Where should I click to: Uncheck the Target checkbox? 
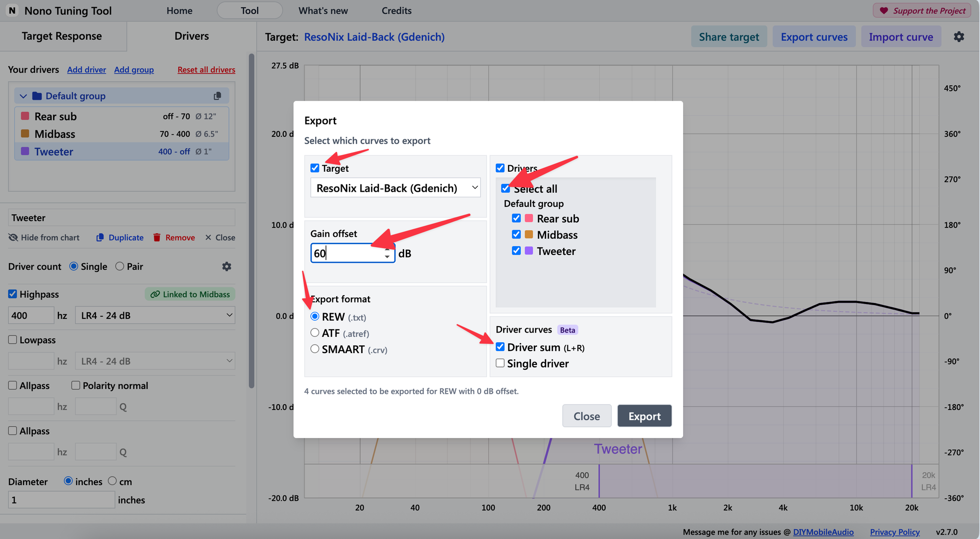coord(315,168)
